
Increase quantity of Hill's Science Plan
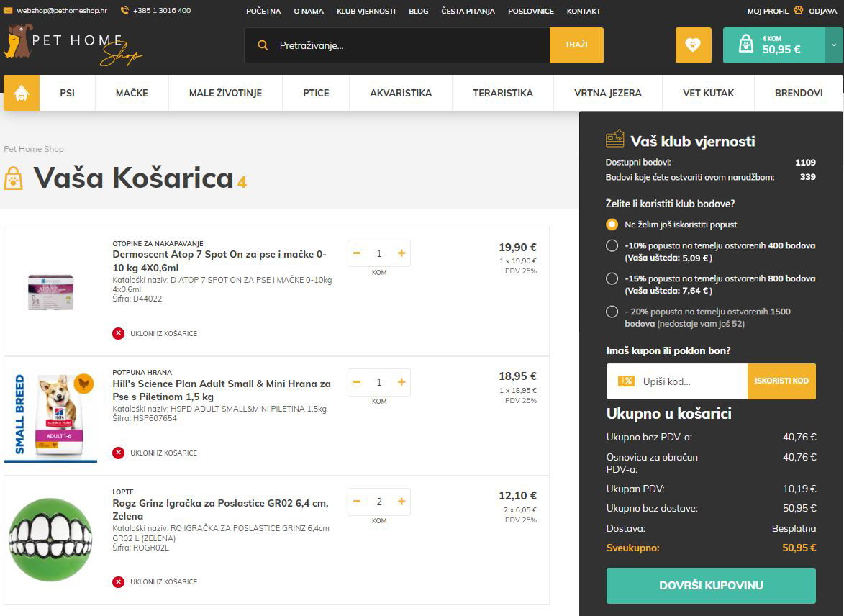[x=401, y=382]
